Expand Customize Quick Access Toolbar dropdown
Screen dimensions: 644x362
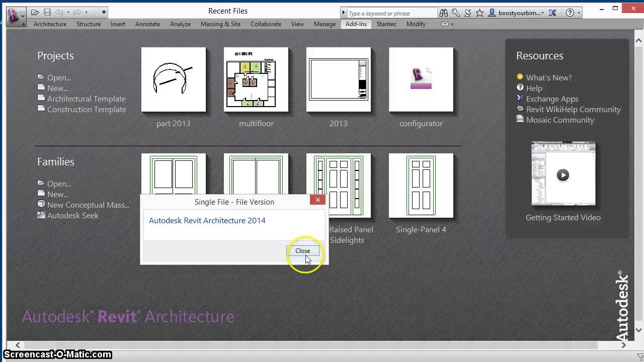tap(104, 12)
